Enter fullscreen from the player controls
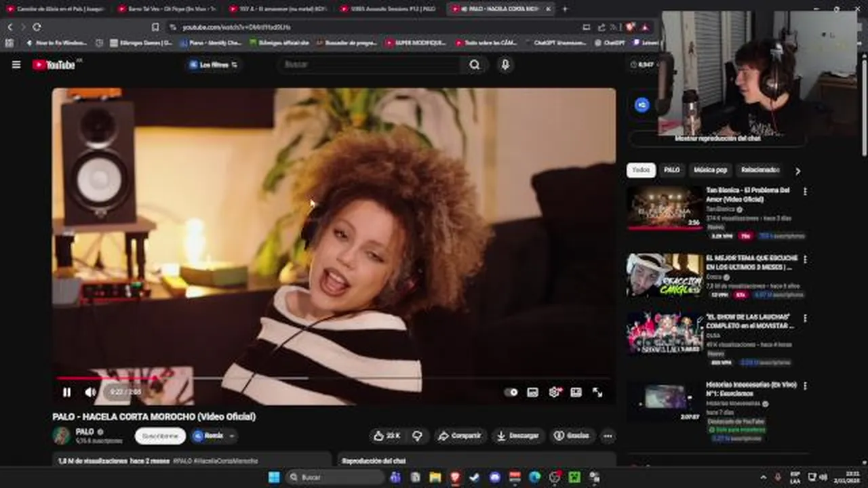 pos(597,392)
